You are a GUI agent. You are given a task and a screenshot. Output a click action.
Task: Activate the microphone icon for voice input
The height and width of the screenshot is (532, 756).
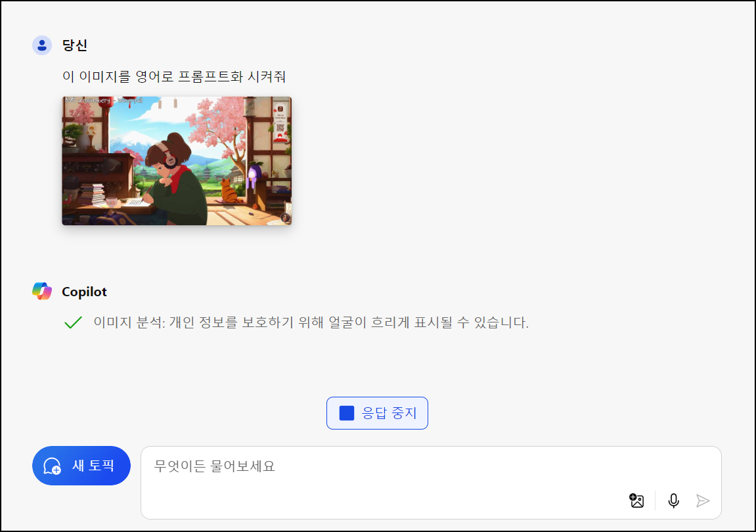(x=673, y=500)
